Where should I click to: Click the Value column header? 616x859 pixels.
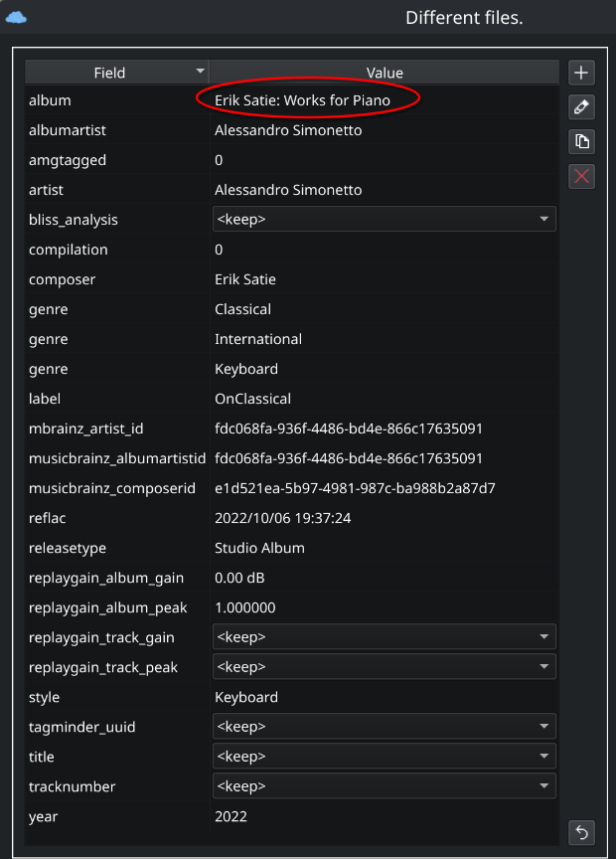(x=385, y=73)
